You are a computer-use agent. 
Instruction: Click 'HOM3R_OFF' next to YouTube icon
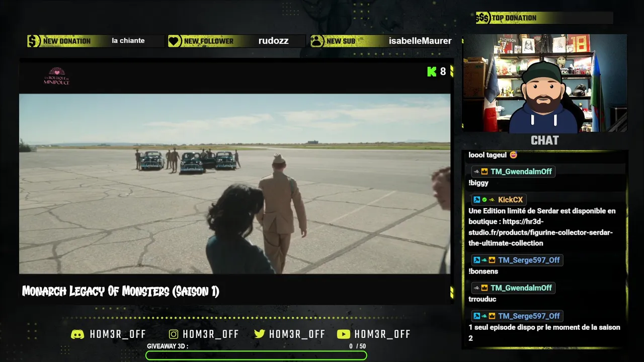[x=382, y=334]
